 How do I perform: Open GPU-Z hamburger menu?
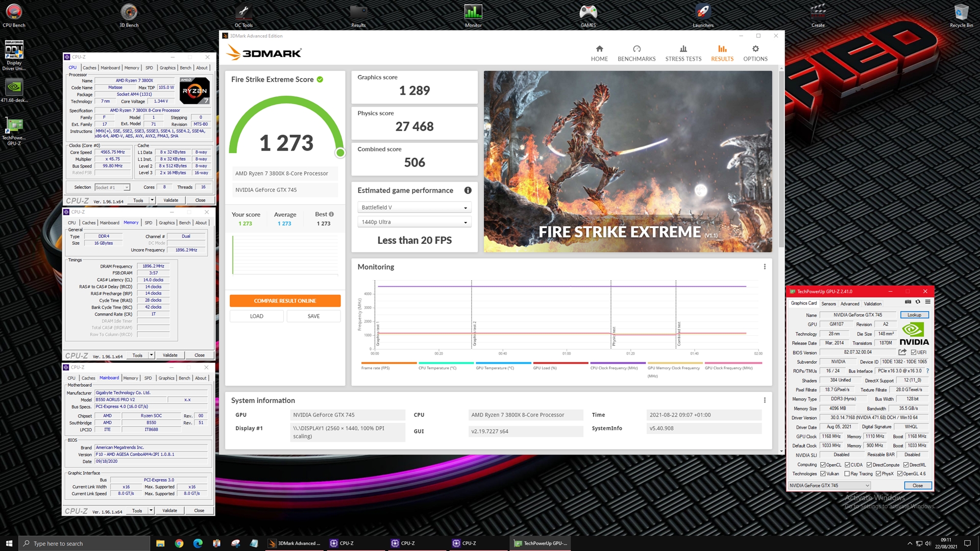pos(927,302)
